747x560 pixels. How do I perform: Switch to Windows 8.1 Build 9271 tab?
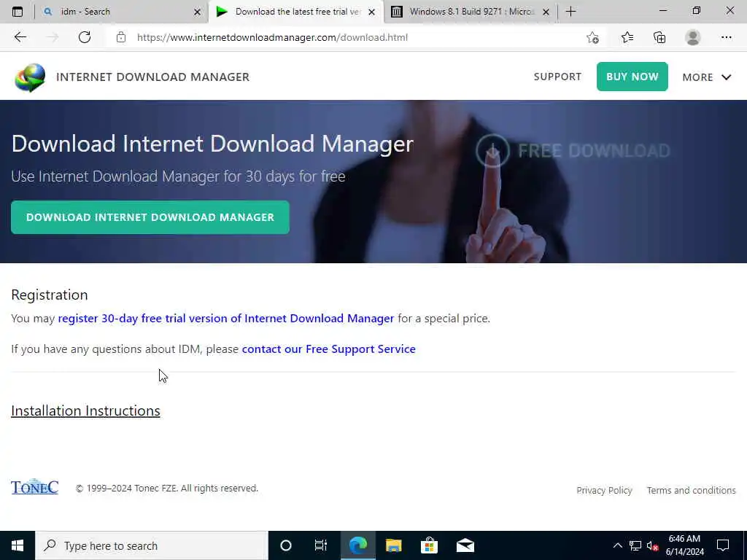471,12
